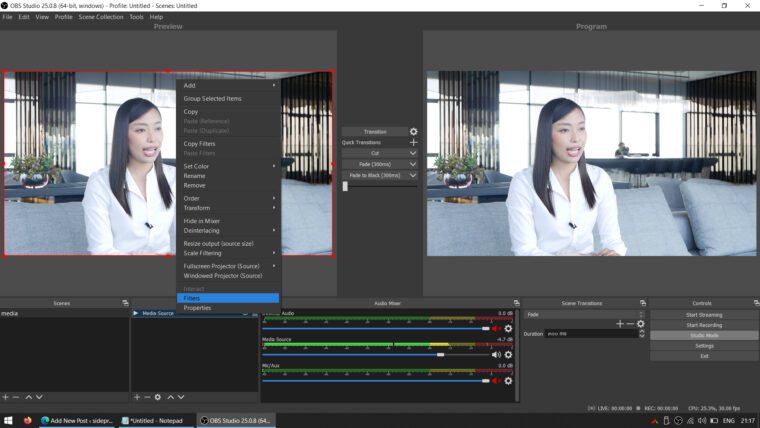This screenshot has height=428, width=760.
Task: Expand the Set Color submenu
Action: (x=228, y=166)
